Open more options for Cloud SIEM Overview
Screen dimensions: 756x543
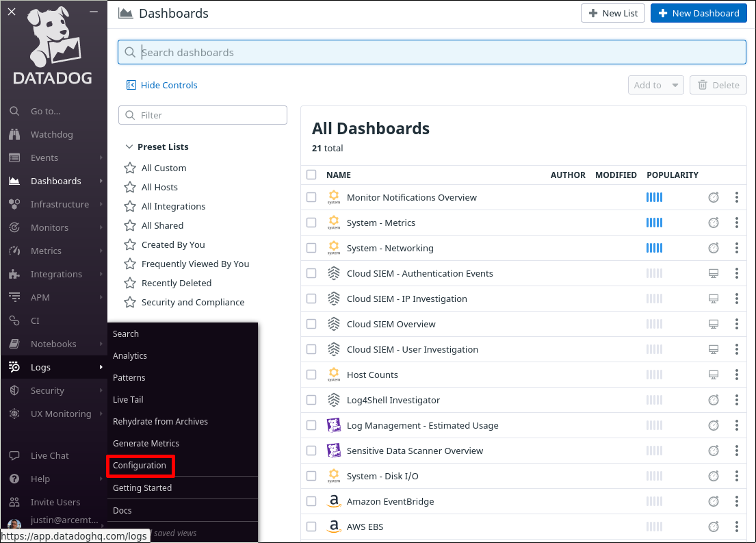pos(737,324)
